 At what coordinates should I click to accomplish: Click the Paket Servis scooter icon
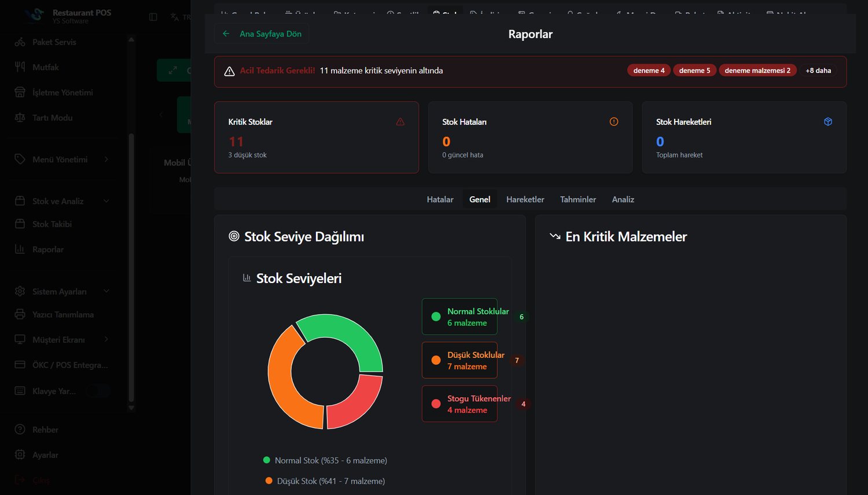point(20,42)
